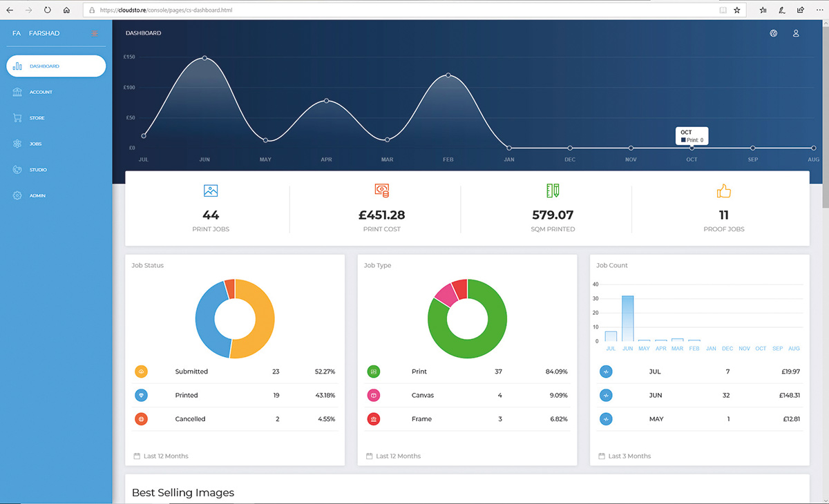Screen dimensions: 829x504
Task: Click the June bar in Job Count chart
Action: click(x=627, y=318)
